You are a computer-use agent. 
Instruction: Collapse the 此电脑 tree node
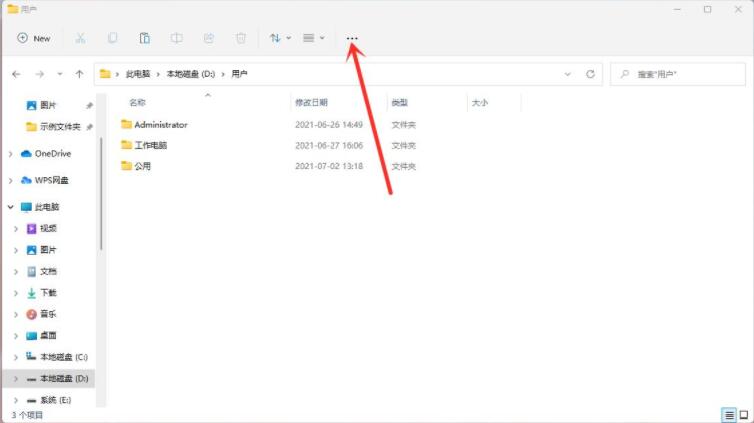(x=11, y=207)
